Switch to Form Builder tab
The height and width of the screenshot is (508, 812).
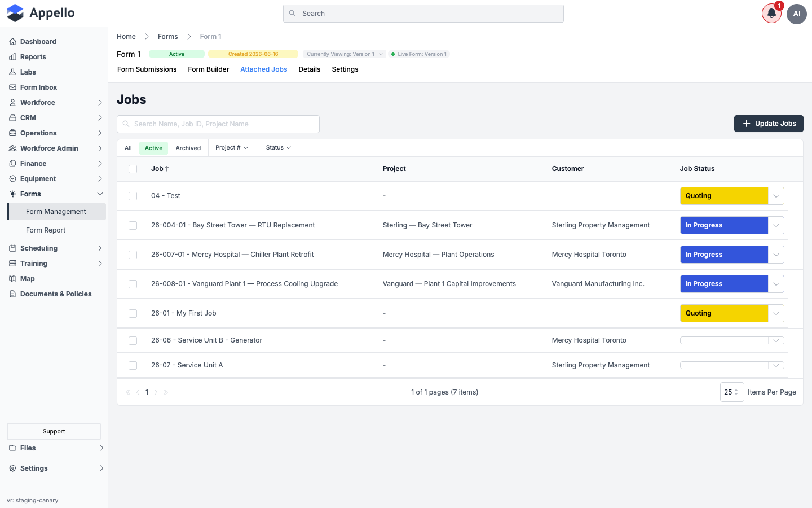[x=209, y=69]
